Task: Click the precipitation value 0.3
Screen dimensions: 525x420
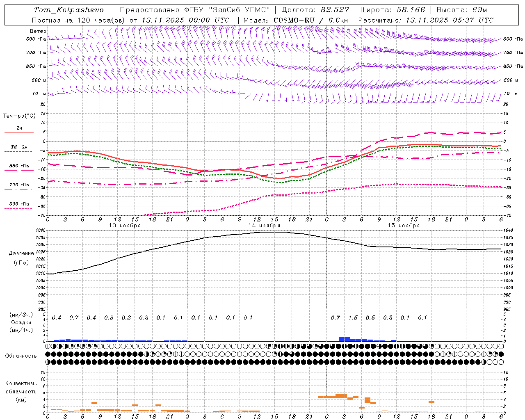Action: pos(109,318)
